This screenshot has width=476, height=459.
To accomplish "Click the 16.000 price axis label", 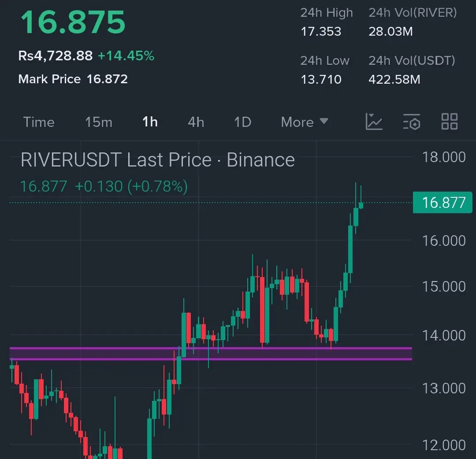I will click(444, 241).
